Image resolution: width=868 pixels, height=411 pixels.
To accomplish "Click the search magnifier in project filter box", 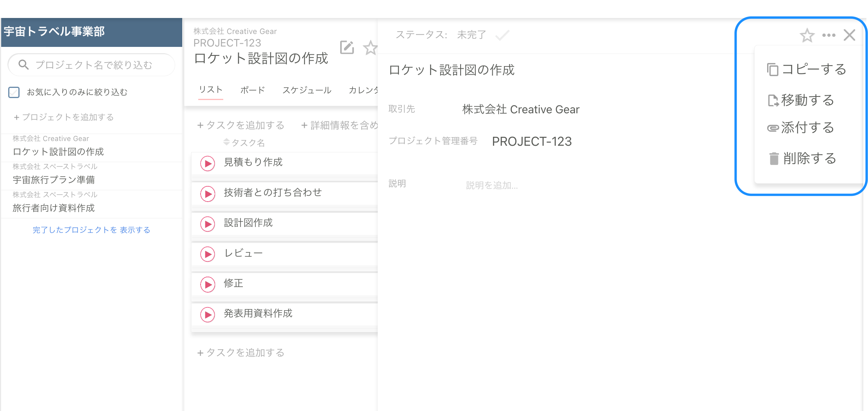I will (x=23, y=65).
